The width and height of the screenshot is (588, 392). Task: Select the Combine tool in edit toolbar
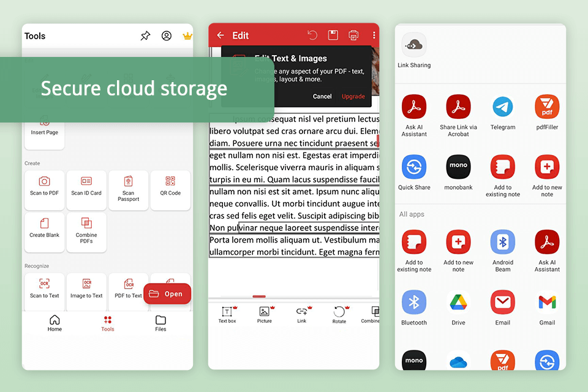click(x=371, y=315)
